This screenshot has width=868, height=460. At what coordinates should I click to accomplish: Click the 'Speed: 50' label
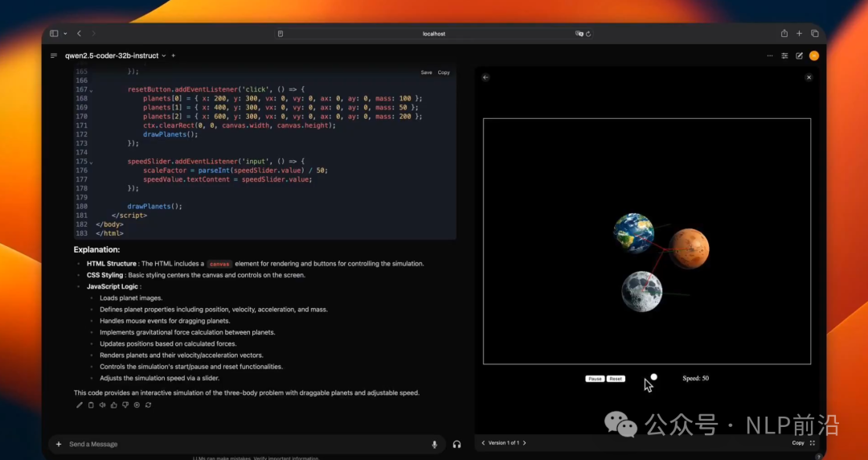[x=695, y=379]
